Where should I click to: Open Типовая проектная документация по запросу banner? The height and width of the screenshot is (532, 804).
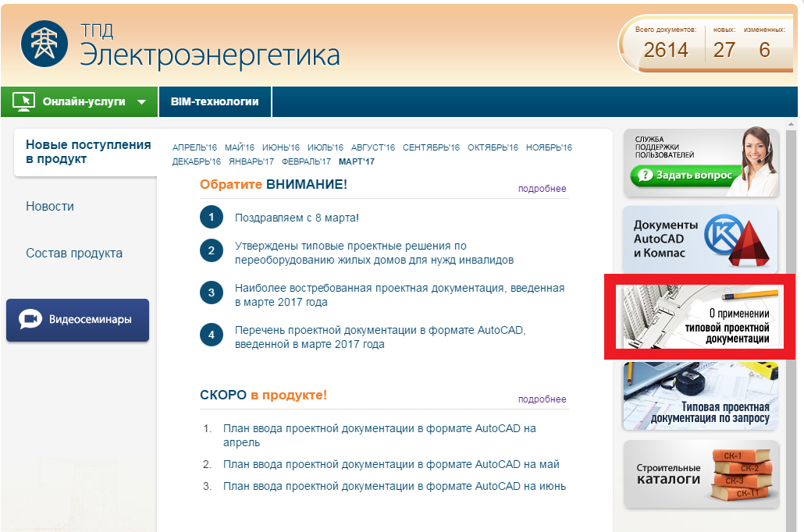click(700, 396)
